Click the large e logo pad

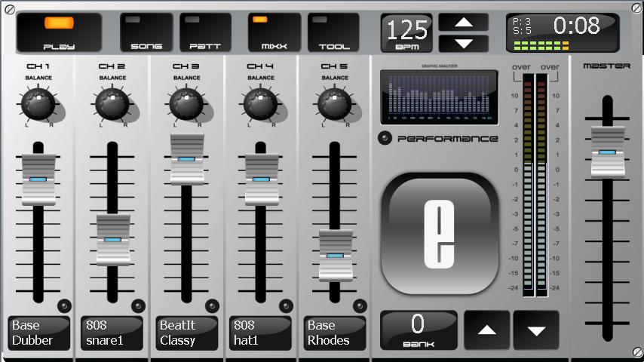point(440,233)
